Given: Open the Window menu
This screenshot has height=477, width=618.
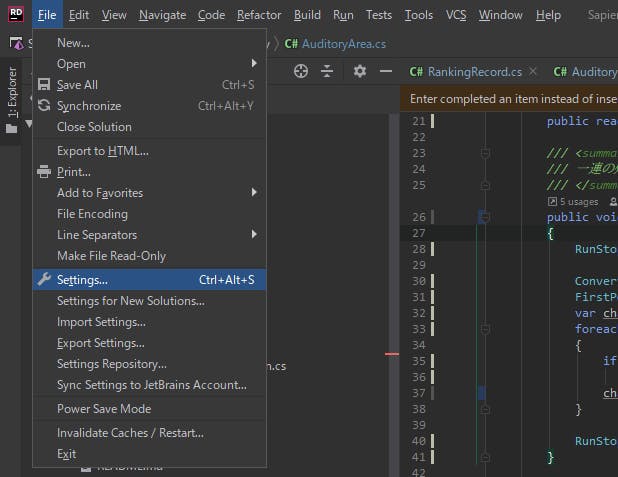Looking at the screenshot, I should (501, 15).
